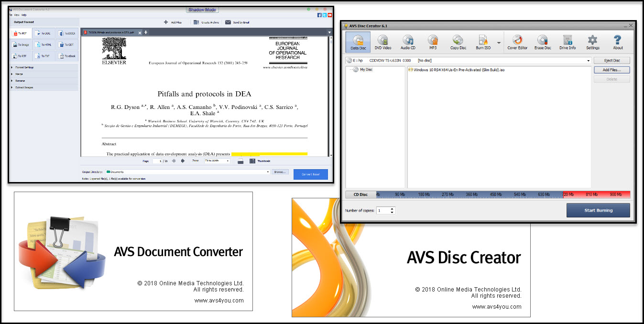Close the DYSON Pitfalls PDF tab
Viewport: 644px width, 324px height.
pyautogui.click(x=140, y=32)
